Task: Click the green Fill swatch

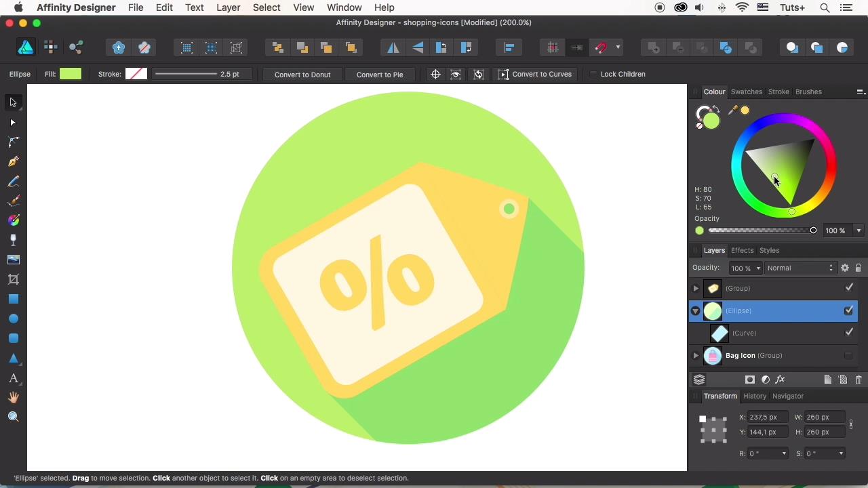Action: pyautogui.click(x=71, y=74)
